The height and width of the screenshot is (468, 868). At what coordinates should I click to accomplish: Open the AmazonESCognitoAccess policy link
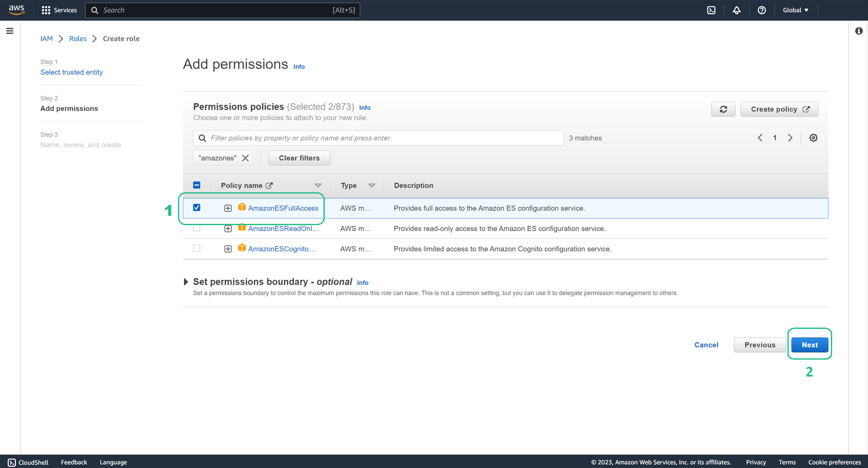282,249
